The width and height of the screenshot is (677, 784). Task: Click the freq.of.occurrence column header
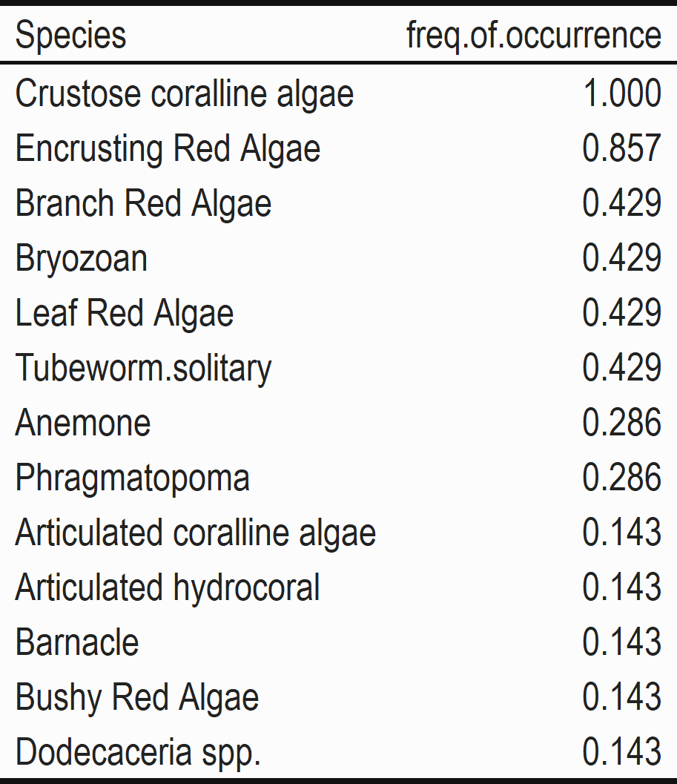click(x=533, y=35)
